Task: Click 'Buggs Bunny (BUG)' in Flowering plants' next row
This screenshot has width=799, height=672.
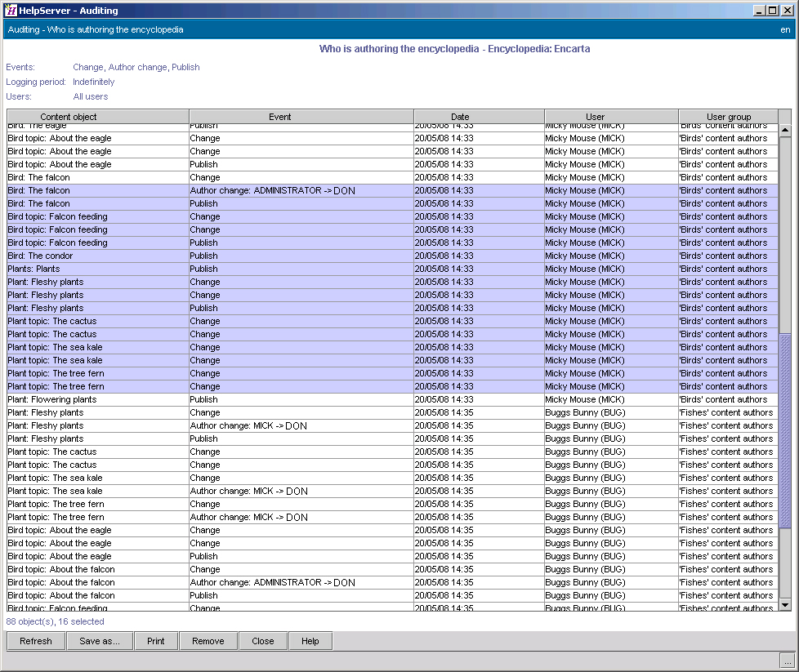Action: 585,412
